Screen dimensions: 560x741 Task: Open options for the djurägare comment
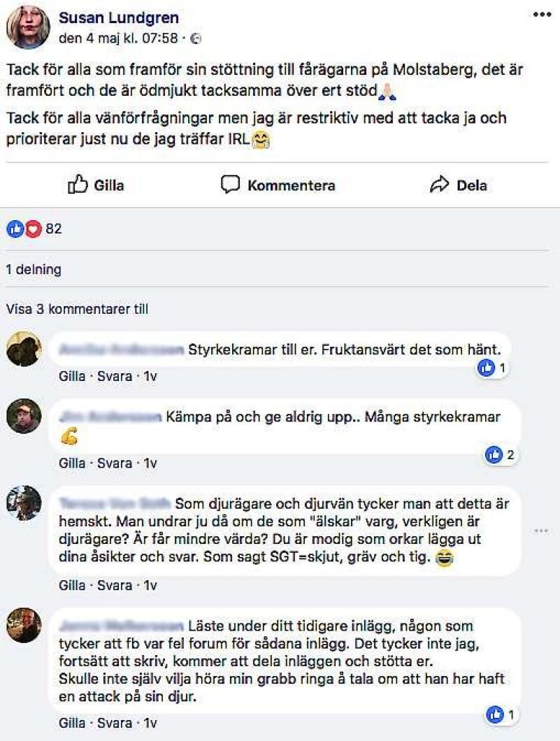pos(540,531)
